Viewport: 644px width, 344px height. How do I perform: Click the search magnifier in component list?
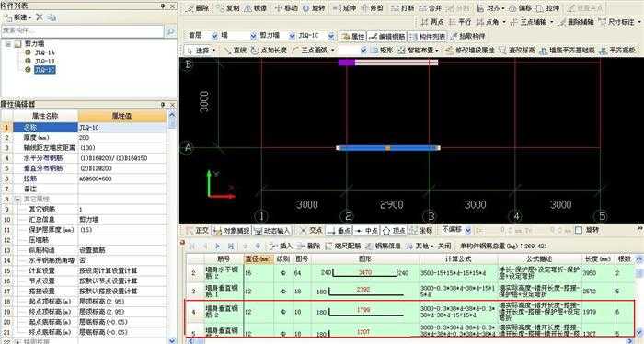[x=170, y=30]
